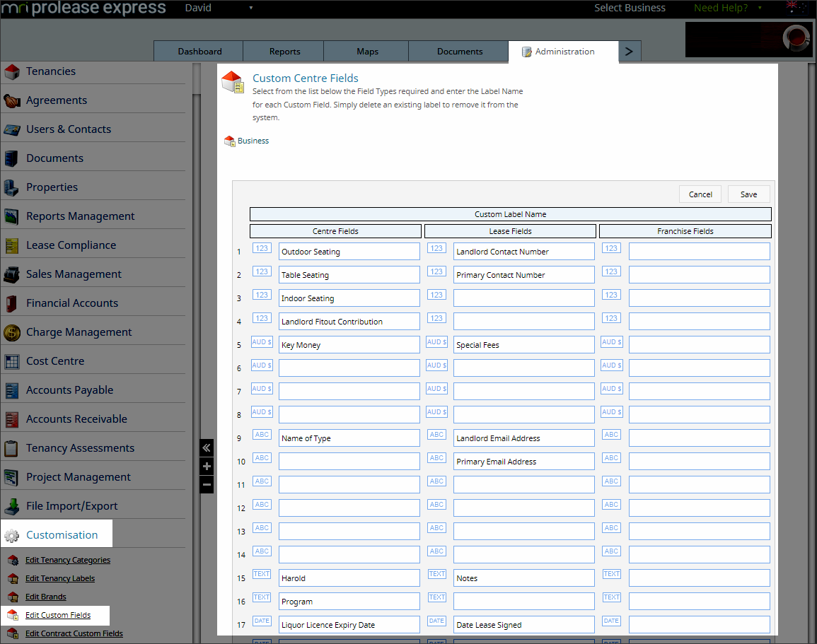
Task: Open the File Import/Export icon
Action: pyautogui.click(x=12, y=506)
